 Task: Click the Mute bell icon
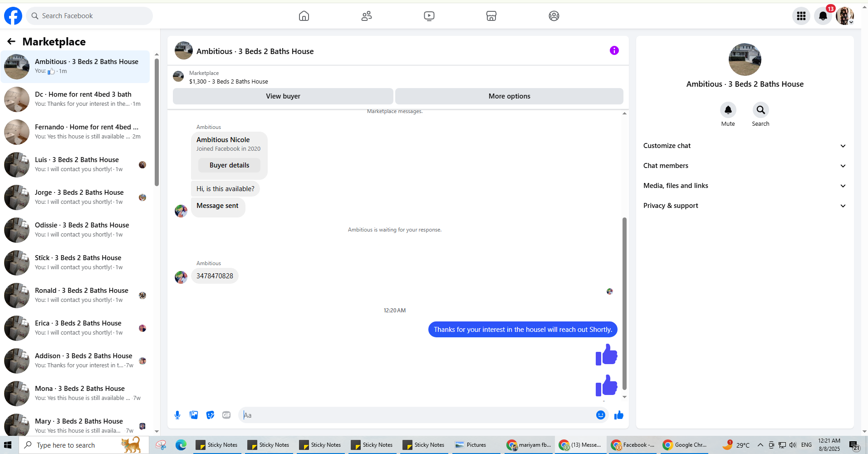[x=728, y=110]
